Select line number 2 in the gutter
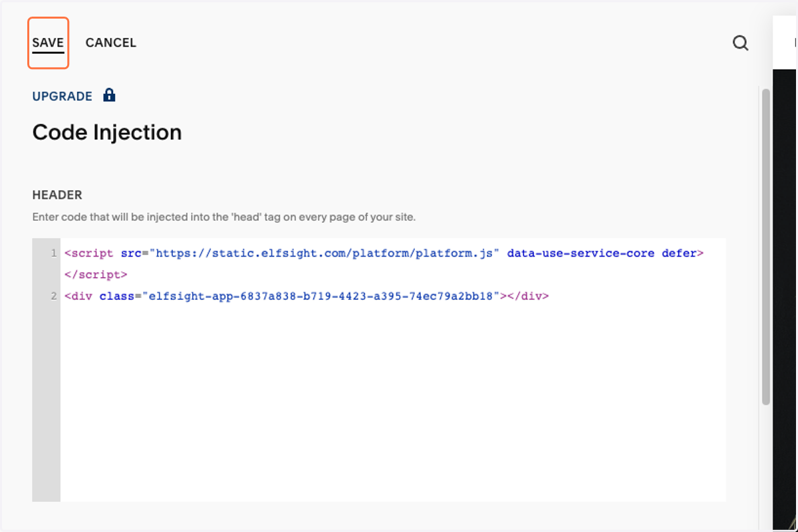Image resolution: width=798 pixels, height=532 pixels. coord(53,296)
